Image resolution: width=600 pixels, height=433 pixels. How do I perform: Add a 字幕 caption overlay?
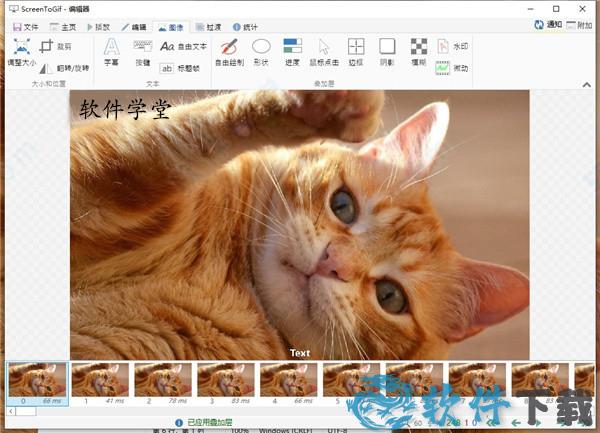tap(111, 52)
